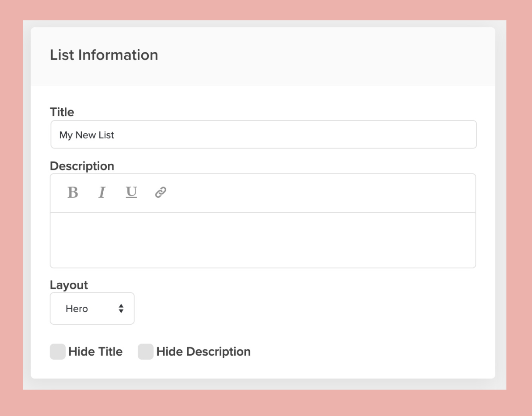The image size is (532, 416).
Task: Click inside the Description text area
Action: click(x=263, y=240)
